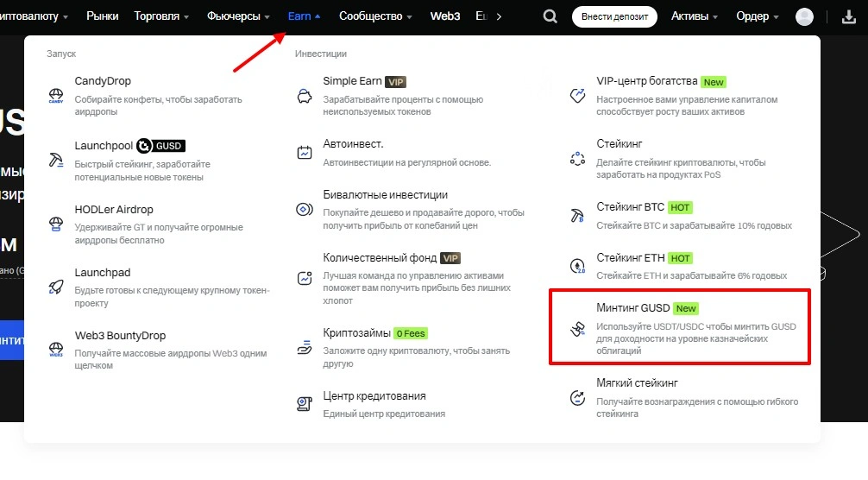Click the GUSD badge next to Launchpool
The height and width of the screenshot is (480, 868).
coord(160,146)
